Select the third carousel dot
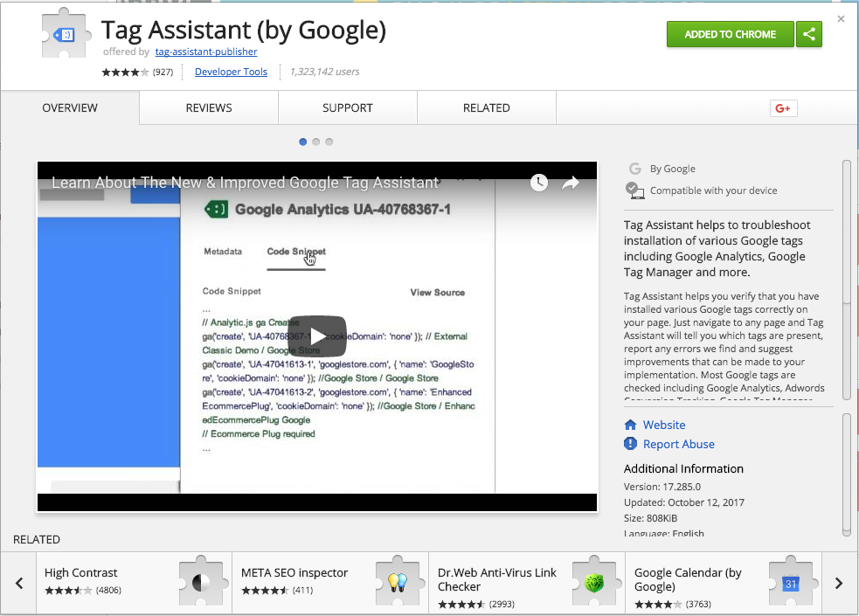Viewport: 859px width, 616px height. tap(329, 142)
